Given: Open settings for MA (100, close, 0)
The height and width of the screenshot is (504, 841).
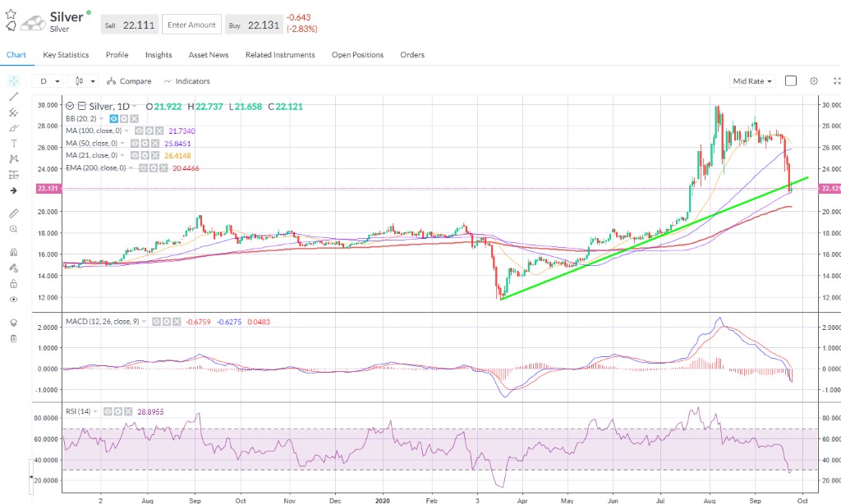Looking at the screenshot, I should point(149,131).
